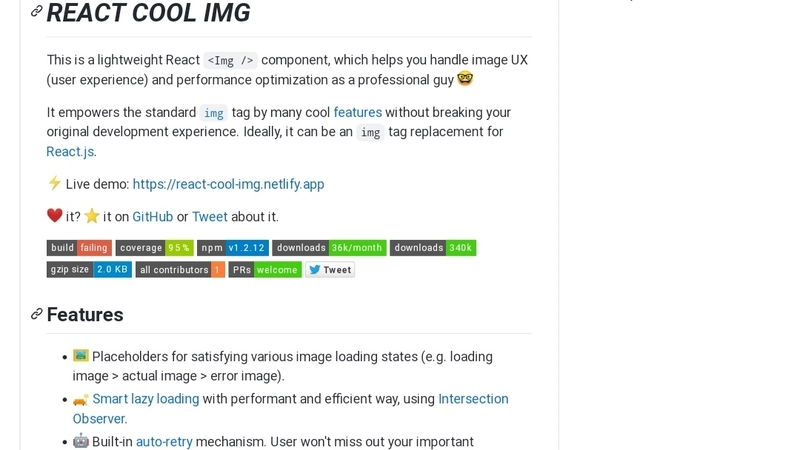The height and width of the screenshot is (450, 800).
Task: Open the npm v1.2.12 badge
Action: coord(233,248)
